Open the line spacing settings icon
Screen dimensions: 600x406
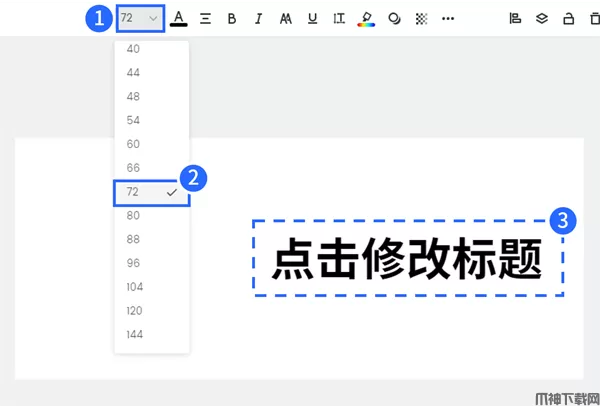coord(339,18)
